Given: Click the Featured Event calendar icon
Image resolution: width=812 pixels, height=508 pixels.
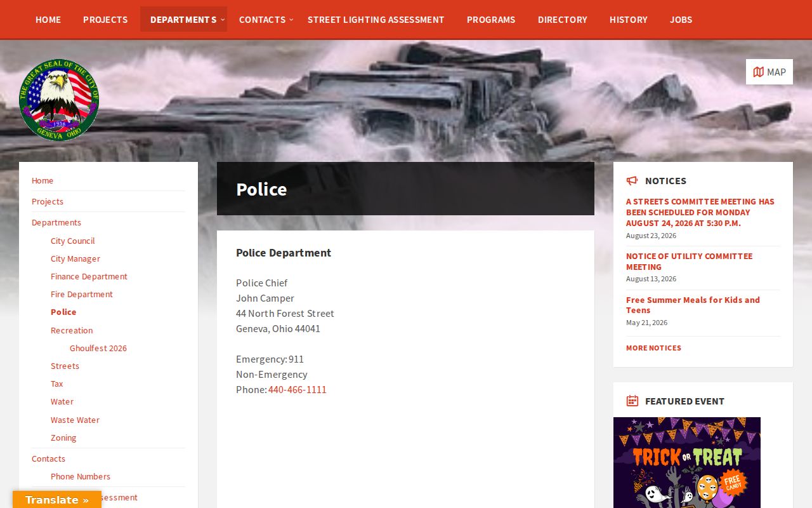Looking at the screenshot, I should [x=632, y=401].
